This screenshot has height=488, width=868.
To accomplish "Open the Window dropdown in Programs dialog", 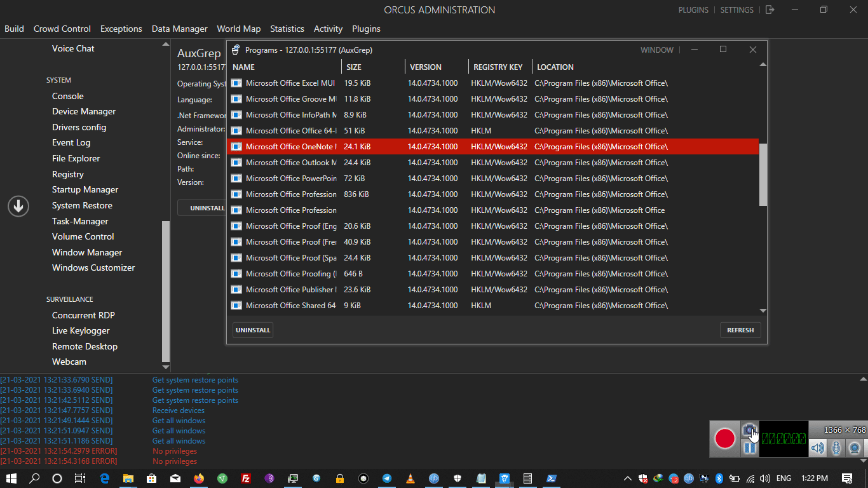I will coord(656,50).
